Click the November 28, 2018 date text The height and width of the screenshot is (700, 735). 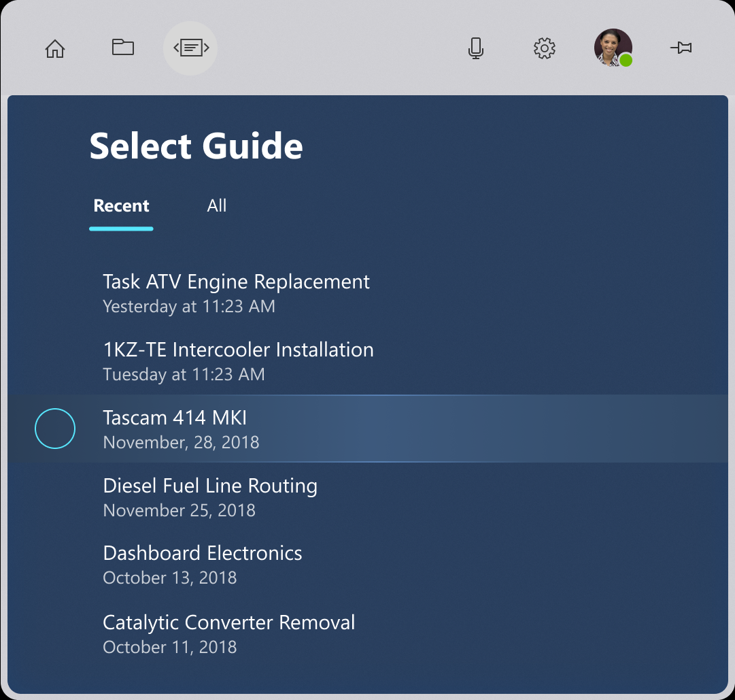coord(181,442)
